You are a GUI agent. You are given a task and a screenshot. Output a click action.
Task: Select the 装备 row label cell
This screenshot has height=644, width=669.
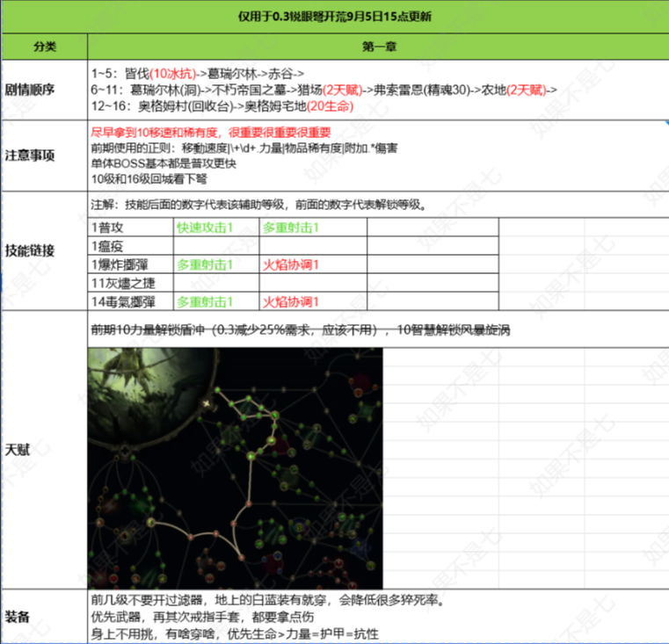(44, 616)
